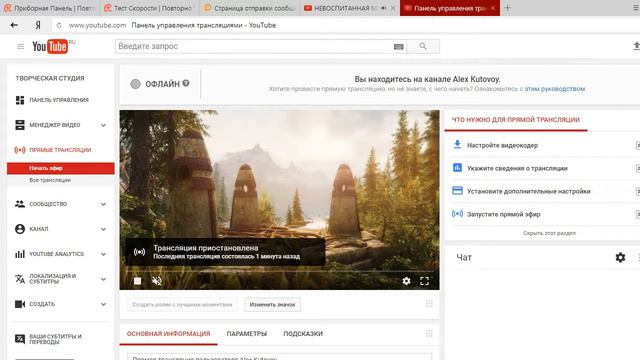640x360 pixels.
Task: Expand МЕНЕДЖЕР ВИДЕО section
Action: [x=103, y=125]
